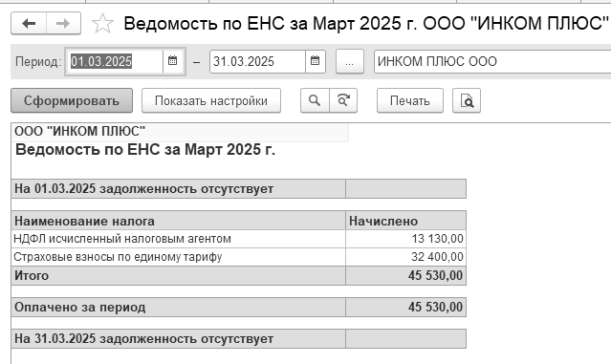
Task: Click the magnifier search icon in toolbar
Action: pos(315,100)
